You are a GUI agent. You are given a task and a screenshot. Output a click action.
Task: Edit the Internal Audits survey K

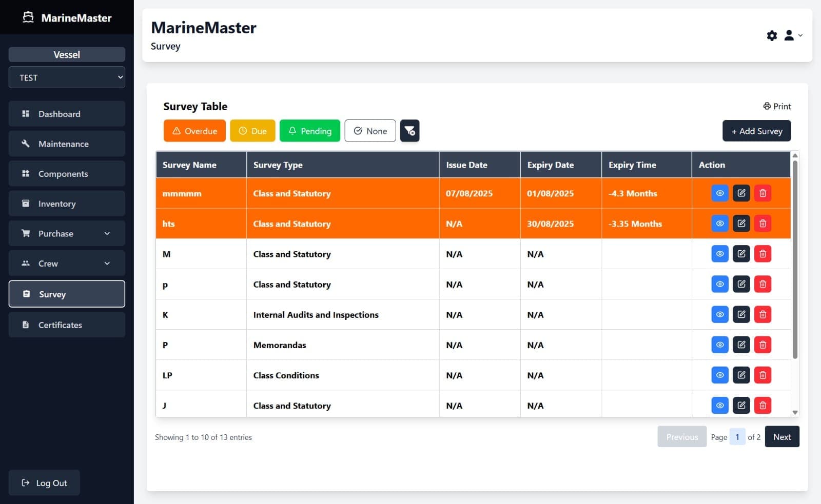pos(741,314)
